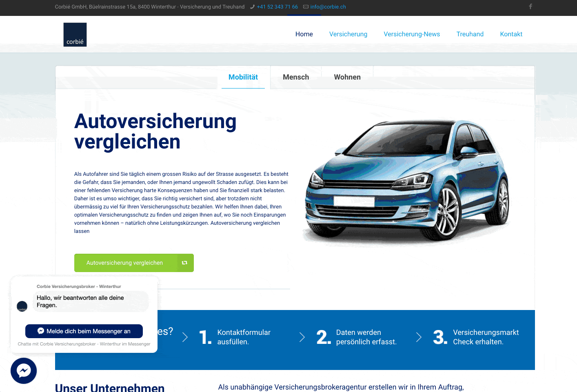This screenshot has width=577, height=392.
Task: Expand the chevron before step 1
Action: [x=185, y=337]
